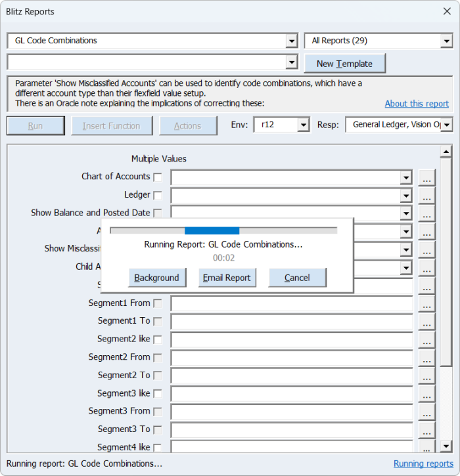Screen dimensions: 460x476
Task: Toggle Segment2 To multiple values checkbox
Action: (x=158, y=376)
